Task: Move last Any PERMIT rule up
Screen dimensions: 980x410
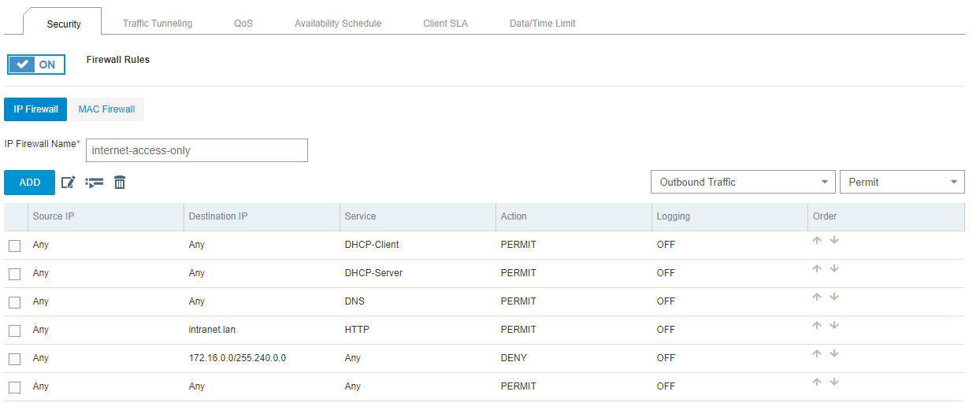Action: [817, 382]
